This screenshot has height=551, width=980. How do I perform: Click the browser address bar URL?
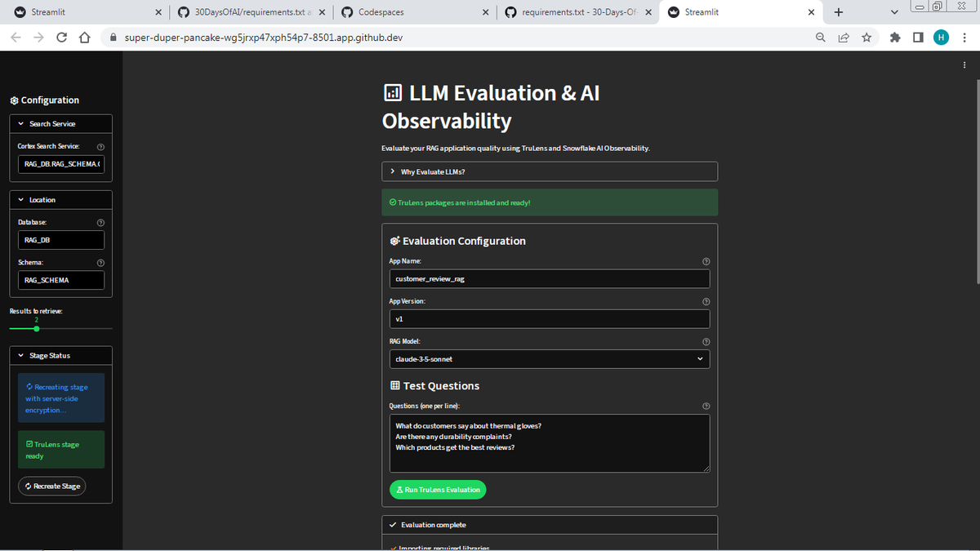click(x=264, y=38)
